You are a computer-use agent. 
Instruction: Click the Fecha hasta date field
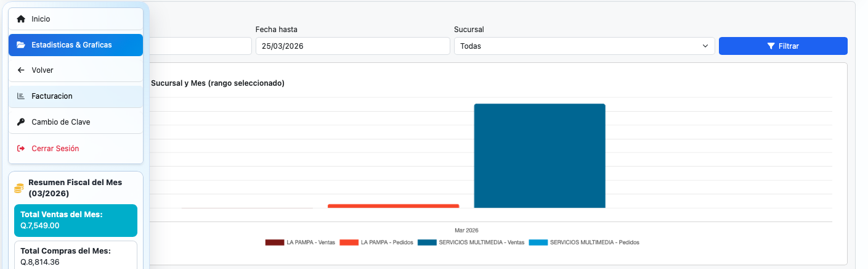[352, 46]
